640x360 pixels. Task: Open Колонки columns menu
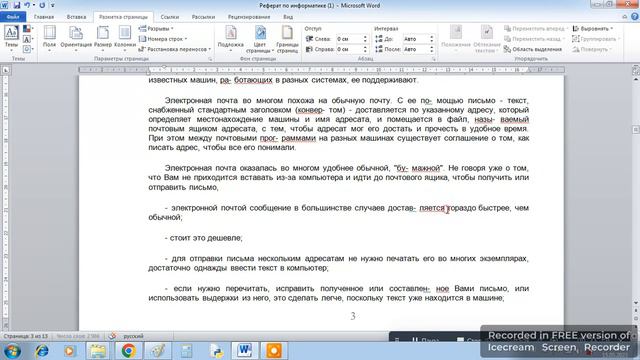(125, 38)
